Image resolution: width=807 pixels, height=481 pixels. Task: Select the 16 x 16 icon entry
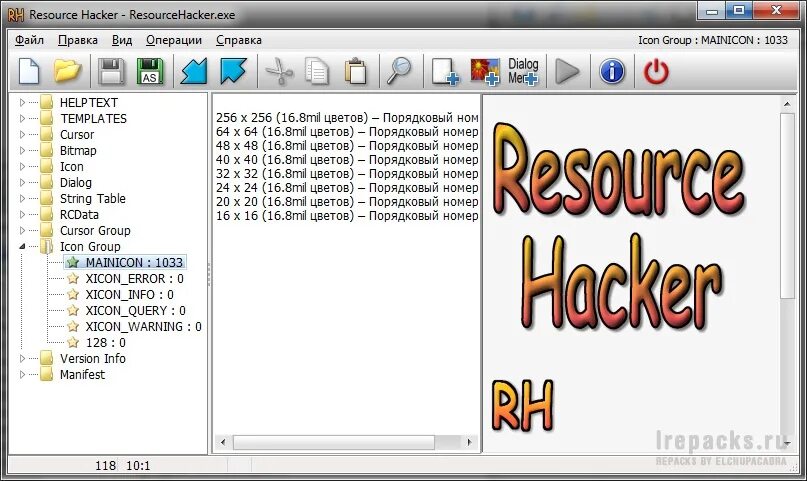pyautogui.click(x=347, y=216)
